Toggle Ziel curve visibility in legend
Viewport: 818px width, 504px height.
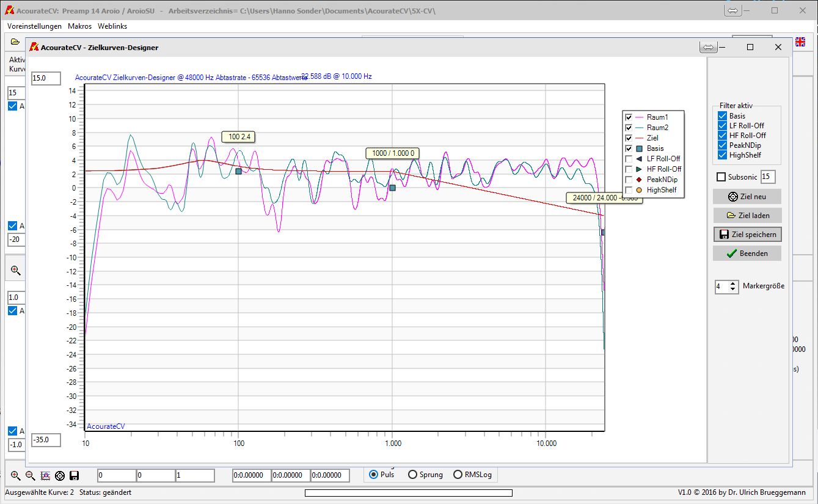(628, 138)
